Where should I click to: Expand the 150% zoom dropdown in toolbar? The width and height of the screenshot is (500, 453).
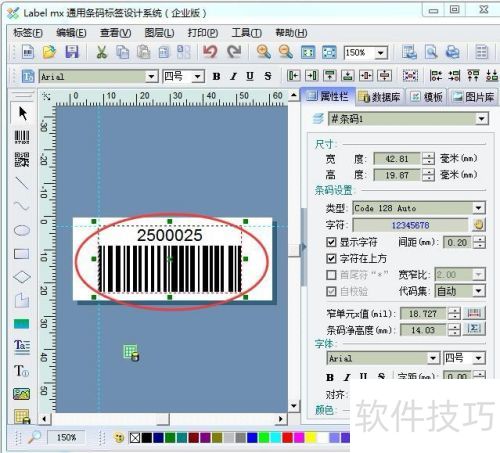click(381, 53)
